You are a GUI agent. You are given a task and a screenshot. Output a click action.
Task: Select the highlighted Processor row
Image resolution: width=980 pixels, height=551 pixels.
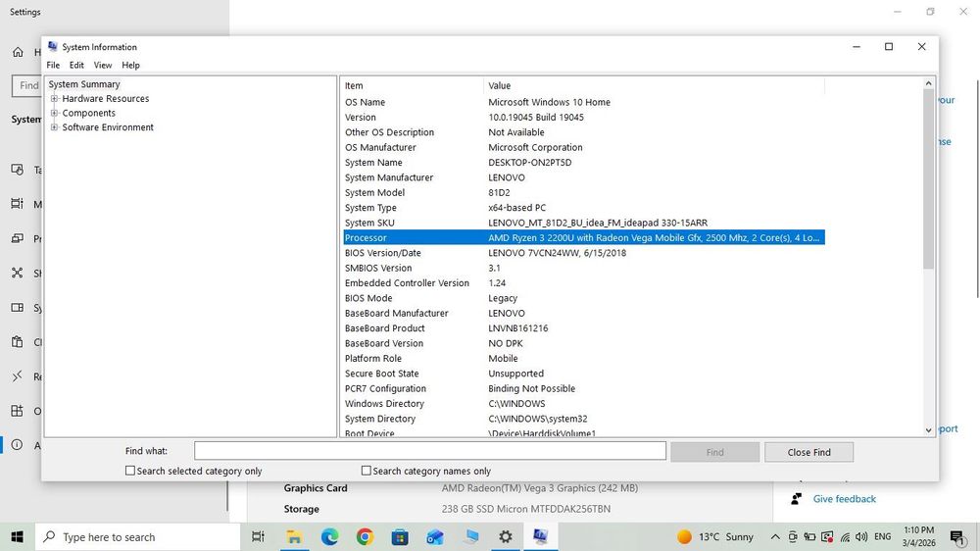584,237
